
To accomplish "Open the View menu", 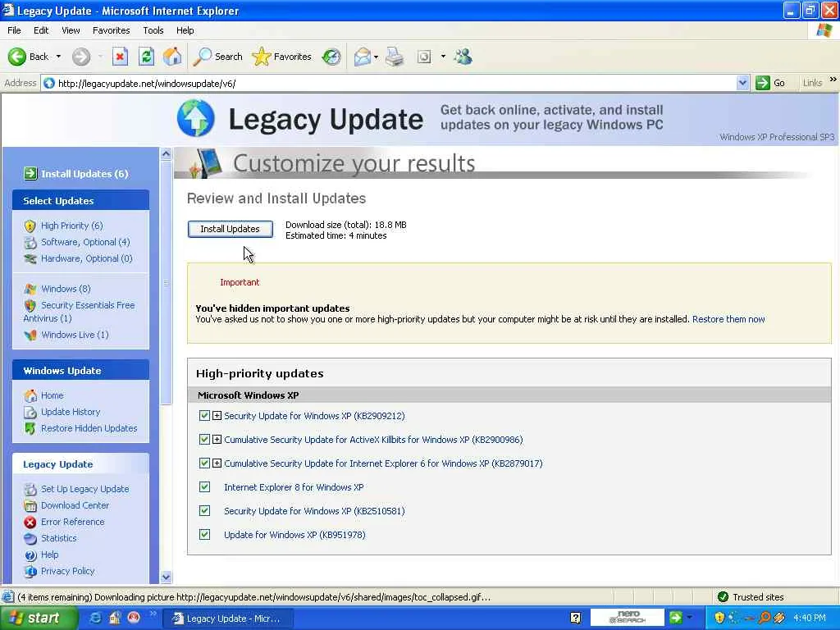I will [71, 30].
